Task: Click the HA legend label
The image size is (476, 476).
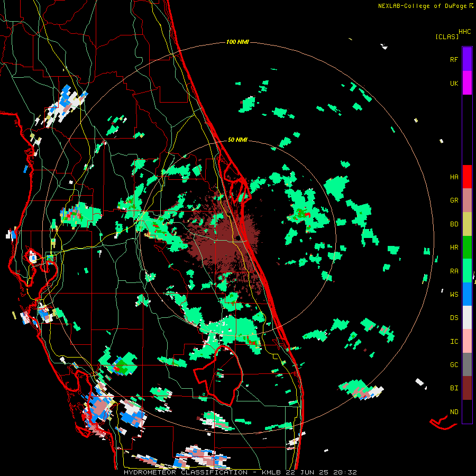Action: click(x=454, y=177)
